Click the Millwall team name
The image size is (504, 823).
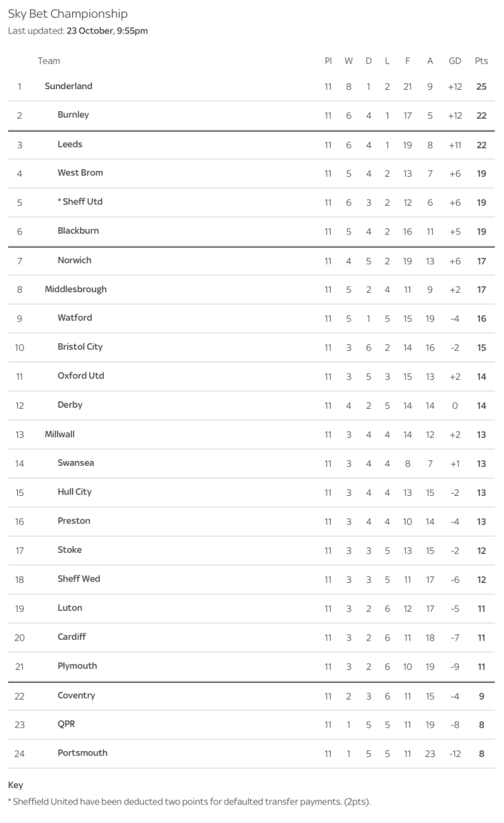60,434
